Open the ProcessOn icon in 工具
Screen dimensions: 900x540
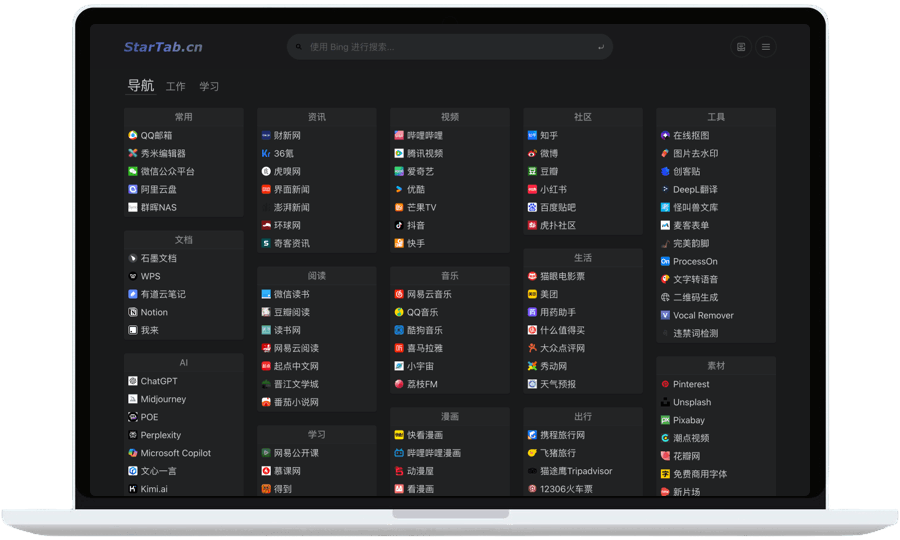tap(665, 261)
